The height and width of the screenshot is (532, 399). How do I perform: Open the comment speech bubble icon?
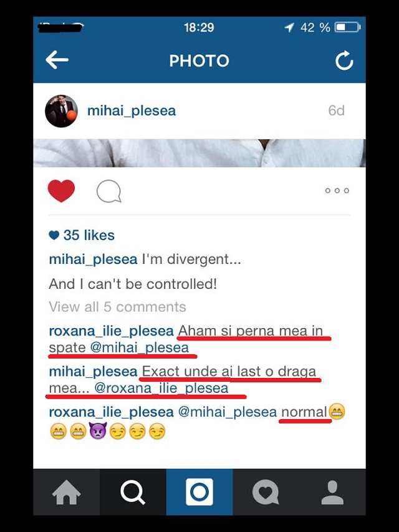coord(109,191)
